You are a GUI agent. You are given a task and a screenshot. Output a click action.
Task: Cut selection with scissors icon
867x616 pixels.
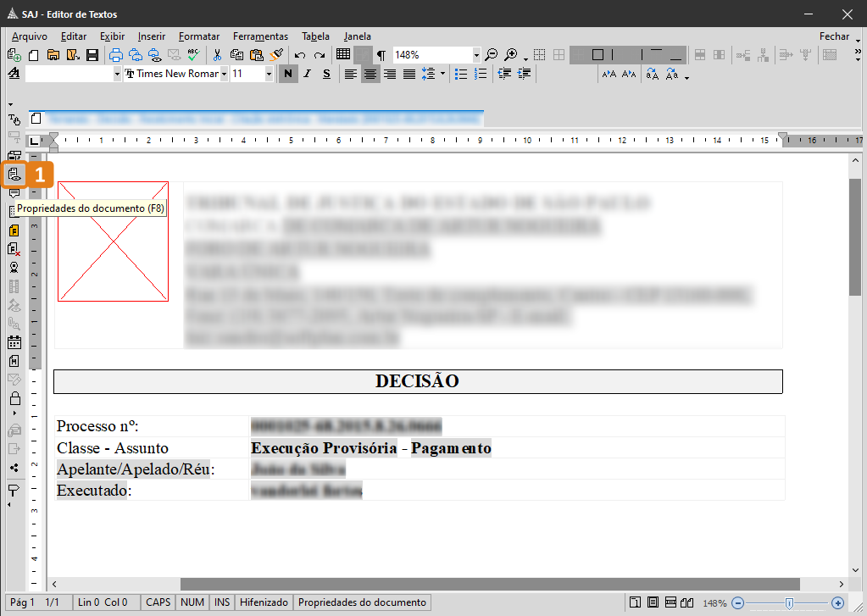217,55
